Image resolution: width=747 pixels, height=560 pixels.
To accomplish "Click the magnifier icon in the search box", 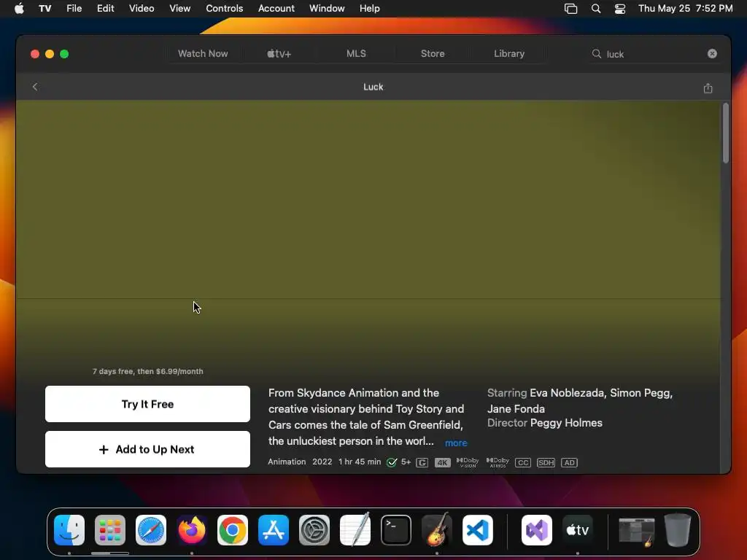I will (x=597, y=54).
